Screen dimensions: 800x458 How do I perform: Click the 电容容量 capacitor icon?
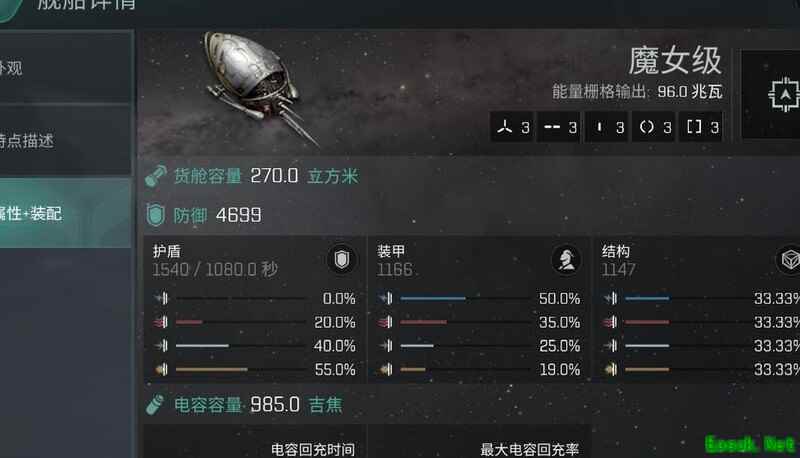pyautogui.click(x=155, y=404)
